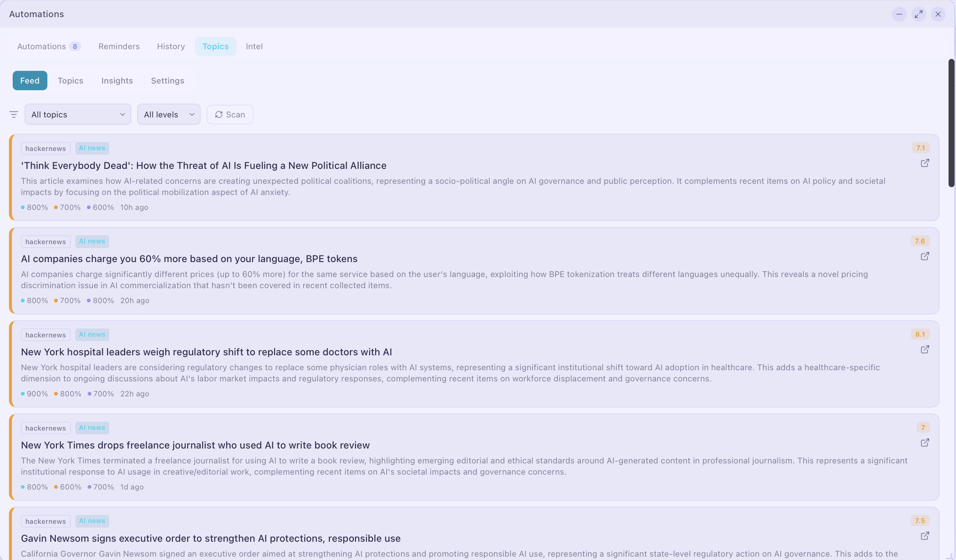Open the All topics dropdown
The height and width of the screenshot is (560, 956).
point(78,114)
